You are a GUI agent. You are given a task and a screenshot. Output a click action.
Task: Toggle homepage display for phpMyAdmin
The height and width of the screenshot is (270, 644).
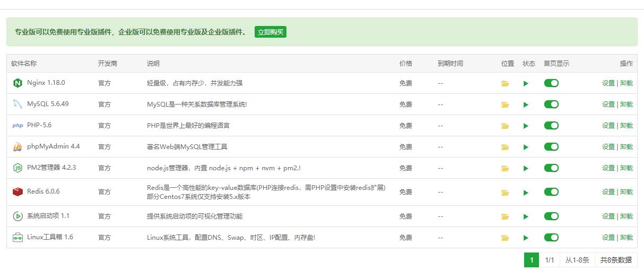(551, 147)
